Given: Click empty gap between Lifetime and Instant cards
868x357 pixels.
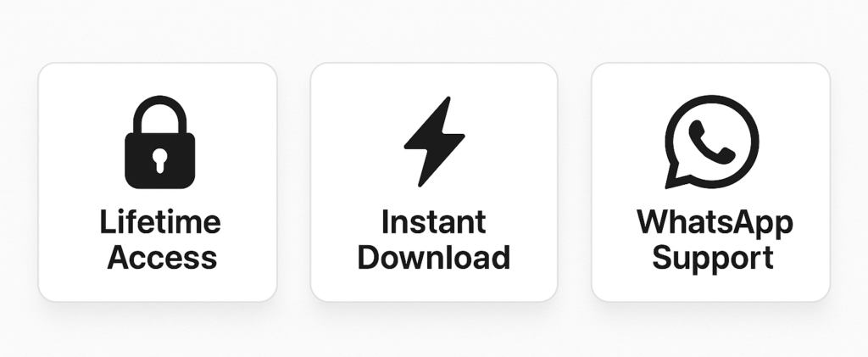Looking at the screenshot, I should click(294, 182).
